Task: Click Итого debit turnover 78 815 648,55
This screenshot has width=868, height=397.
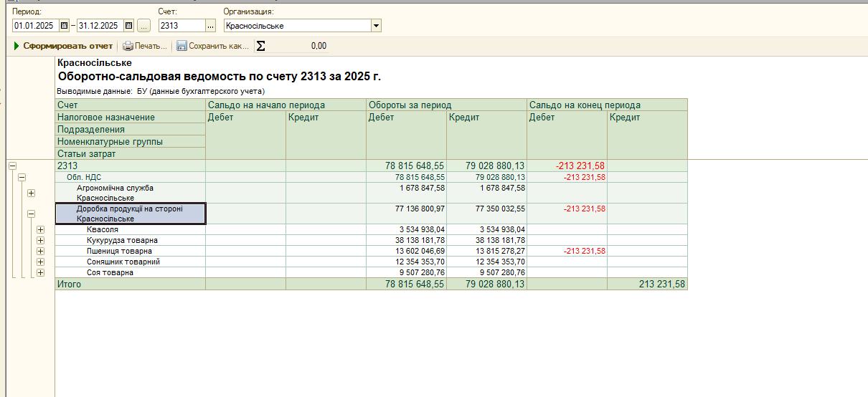Action: pyautogui.click(x=406, y=284)
